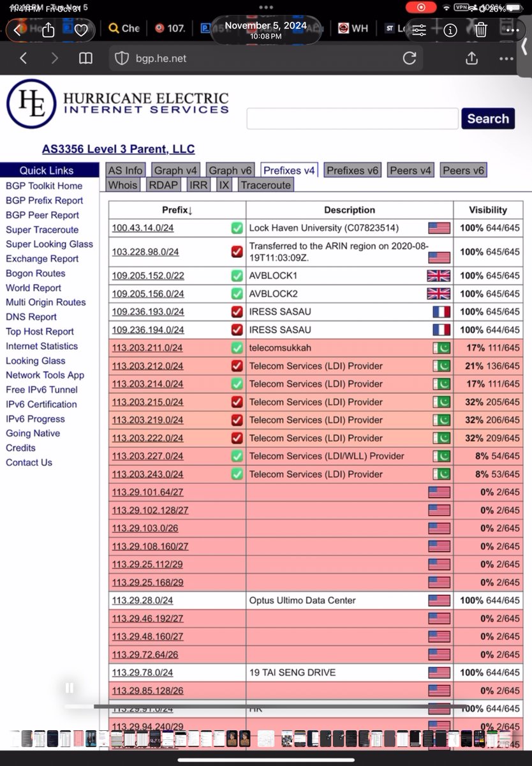Viewport: 532px width, 766px height.
Task: Open the Network Tools App link
Action: (x=45, y=375)
